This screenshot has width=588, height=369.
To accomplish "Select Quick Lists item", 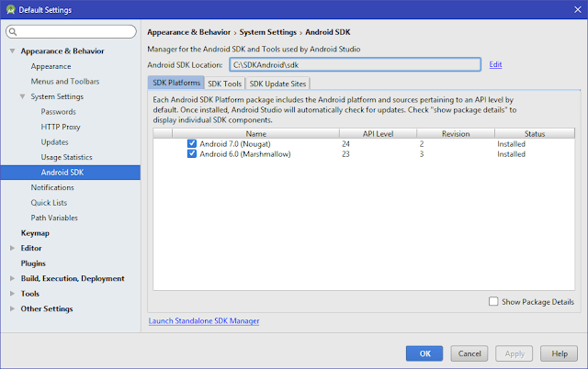I will tap(49, 203).
